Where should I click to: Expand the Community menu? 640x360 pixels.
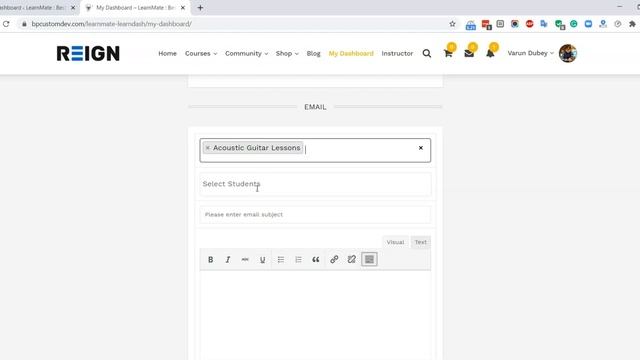click(x=247, y=53)
